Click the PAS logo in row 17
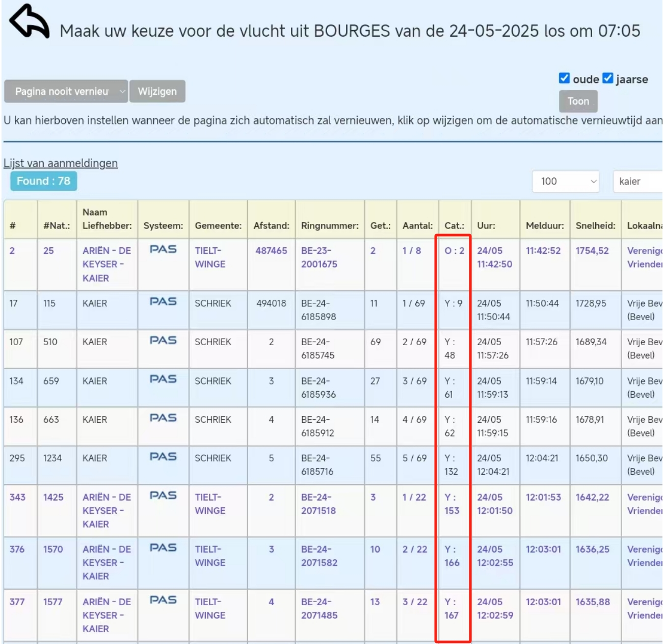The image size is (665, 644). tap(163, 302)
